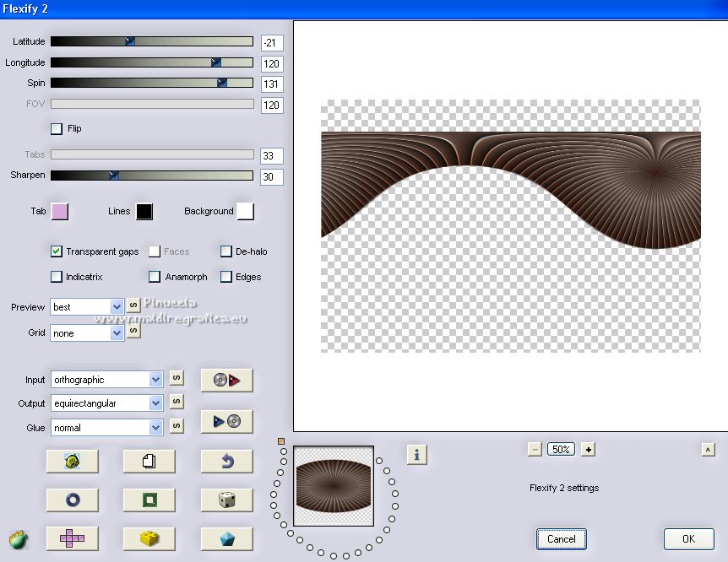Click the S button next to Glue

[177, 425]
